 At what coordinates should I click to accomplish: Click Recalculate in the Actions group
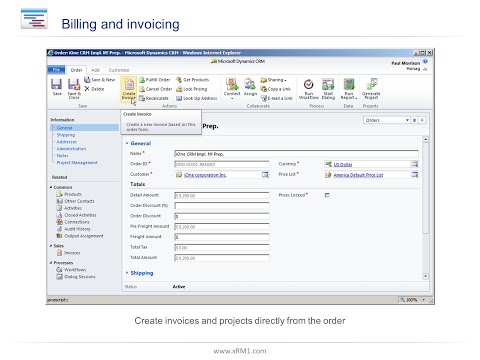[154, 98]
